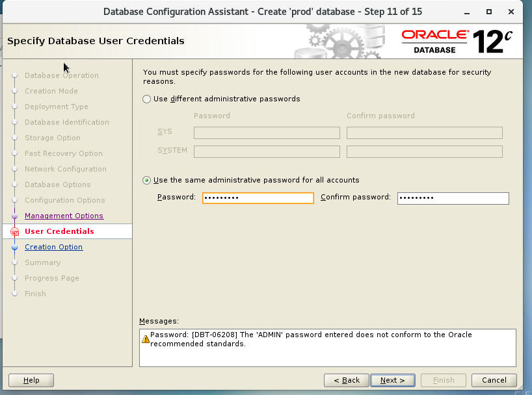Image resolution: width=532 pixels, height=395 pixels.
Task: Click the SYSTEM password field
Action: tap(267, 151)
